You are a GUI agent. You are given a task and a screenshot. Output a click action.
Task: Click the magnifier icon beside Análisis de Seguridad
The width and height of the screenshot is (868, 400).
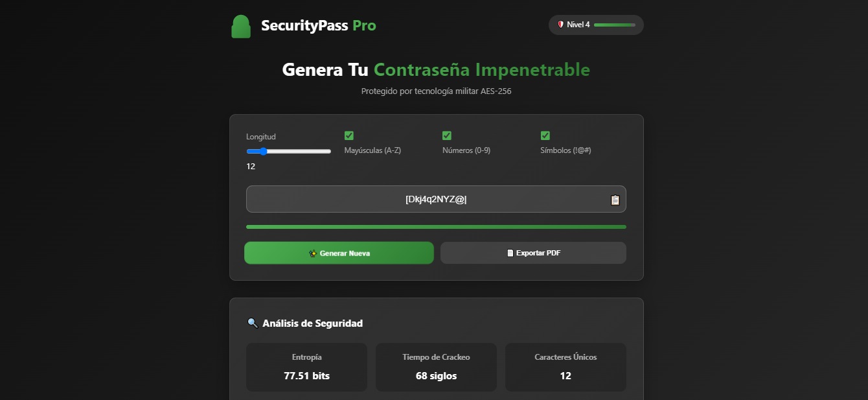point(253,322)
